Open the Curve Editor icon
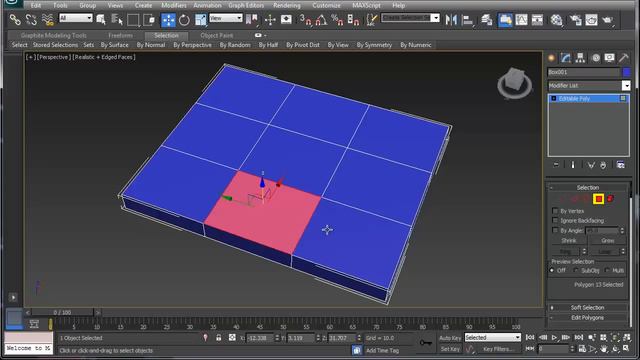 (521, 20)
